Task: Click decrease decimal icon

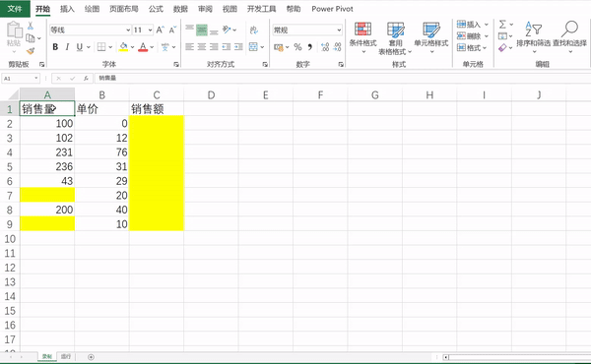Action: pyautogui.click(x=337, y=47)
